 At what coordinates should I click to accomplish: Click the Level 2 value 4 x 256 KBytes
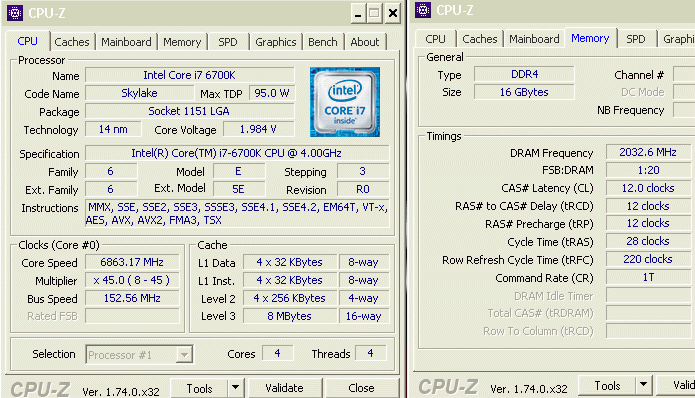290,298
